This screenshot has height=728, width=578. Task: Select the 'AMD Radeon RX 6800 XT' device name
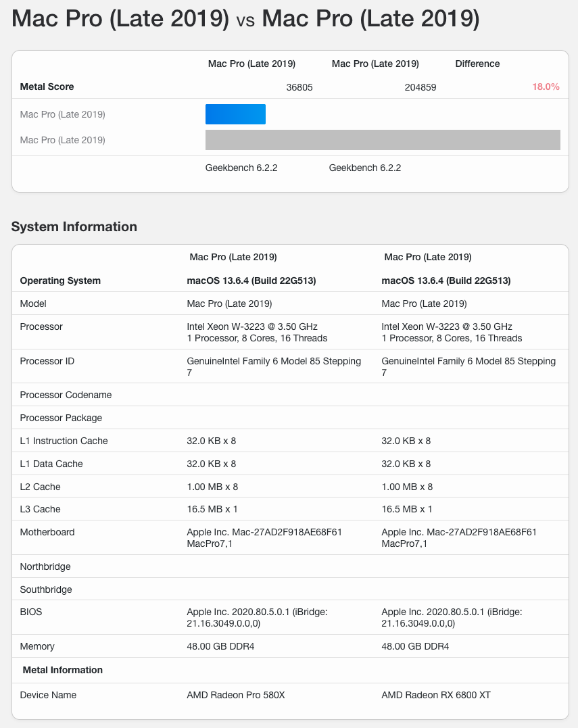point(436,695)
